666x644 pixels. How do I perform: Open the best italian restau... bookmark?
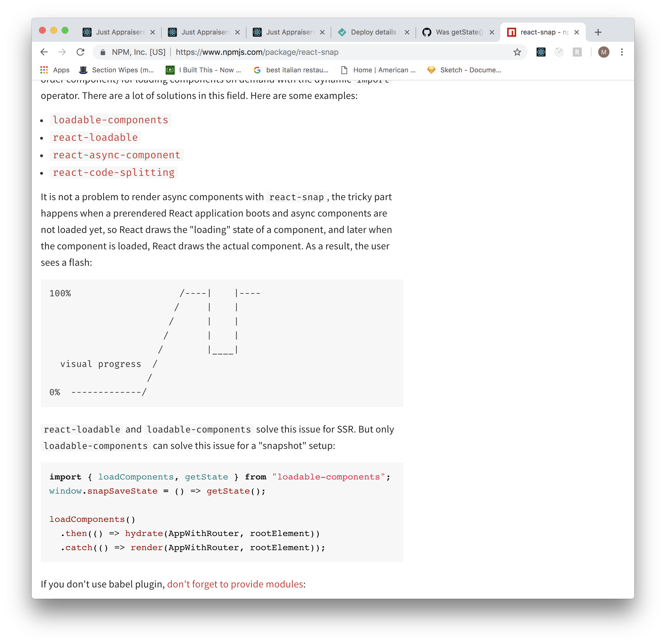(x=291, y=70)
